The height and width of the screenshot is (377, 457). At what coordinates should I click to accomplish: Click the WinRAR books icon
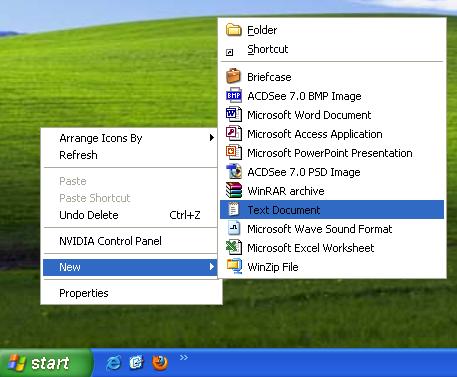(x=234, y=191)
